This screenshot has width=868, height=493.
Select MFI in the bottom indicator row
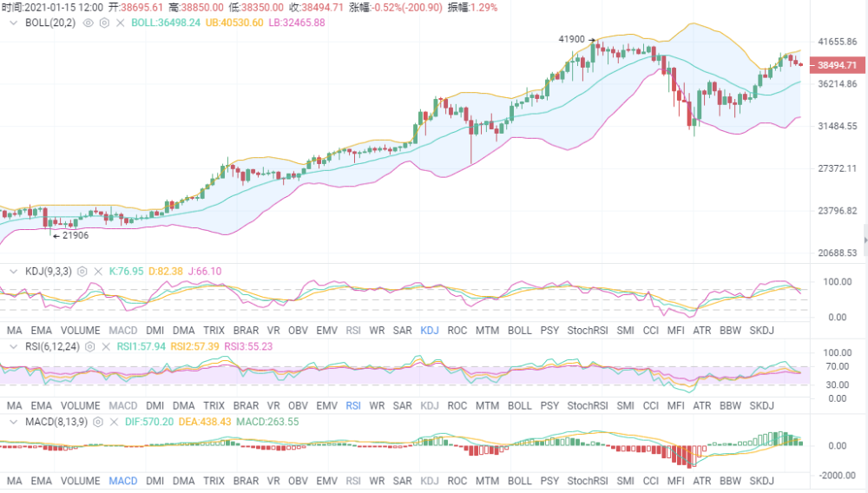676,481
